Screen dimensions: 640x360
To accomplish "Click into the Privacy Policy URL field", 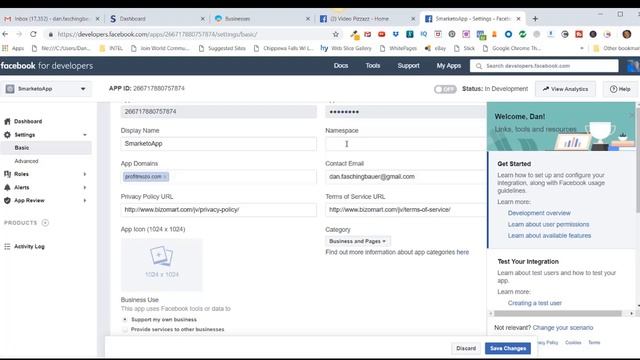I will tap(218, 210).
